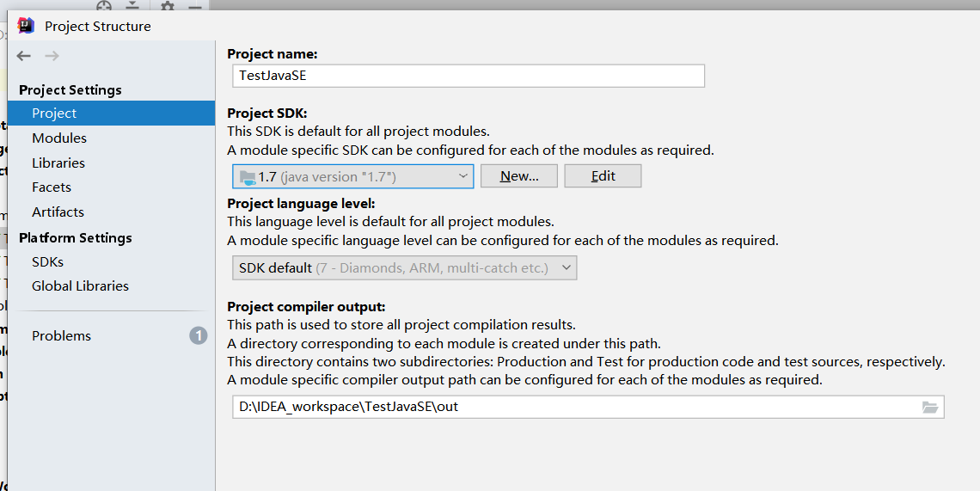This screenshot has height=491, width=980.
Task: Click the New... SDK button
Action: [518, 176]
